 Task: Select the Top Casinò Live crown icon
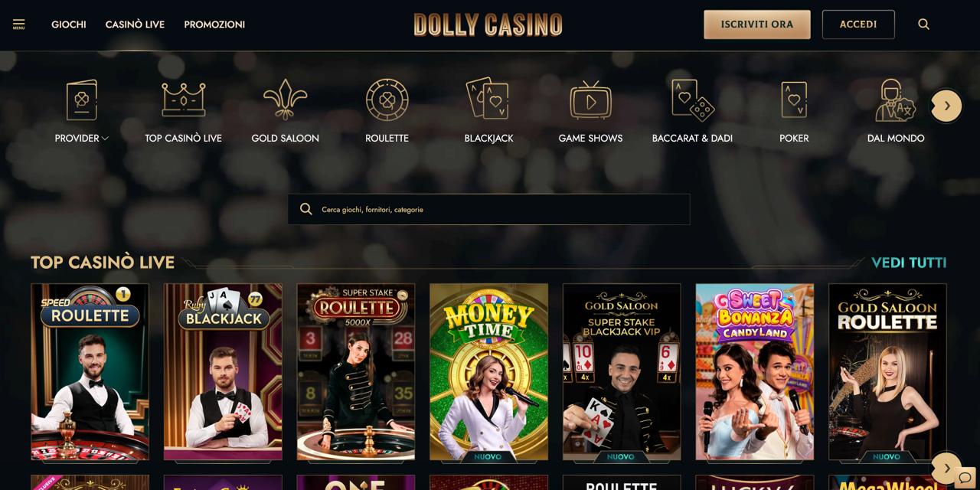(184, 100)
